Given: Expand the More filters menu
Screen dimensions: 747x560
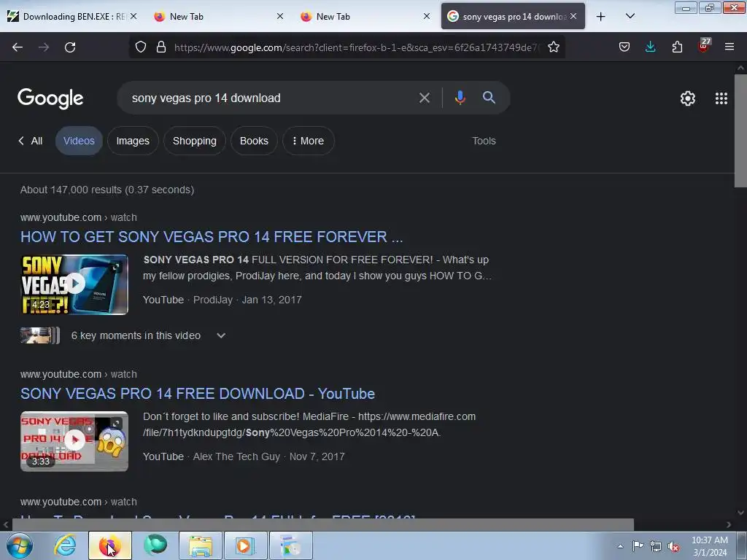Looking at the screenshot, I should coord(309,141).
